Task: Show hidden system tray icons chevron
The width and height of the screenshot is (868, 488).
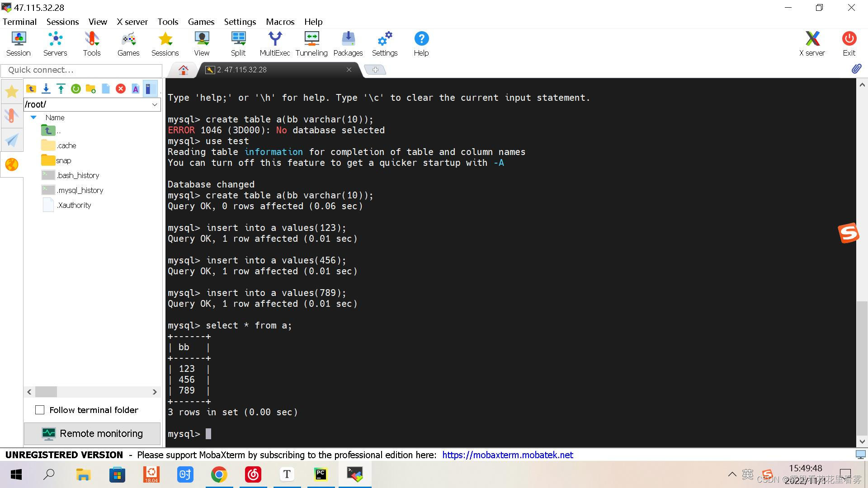Action: 732,474
